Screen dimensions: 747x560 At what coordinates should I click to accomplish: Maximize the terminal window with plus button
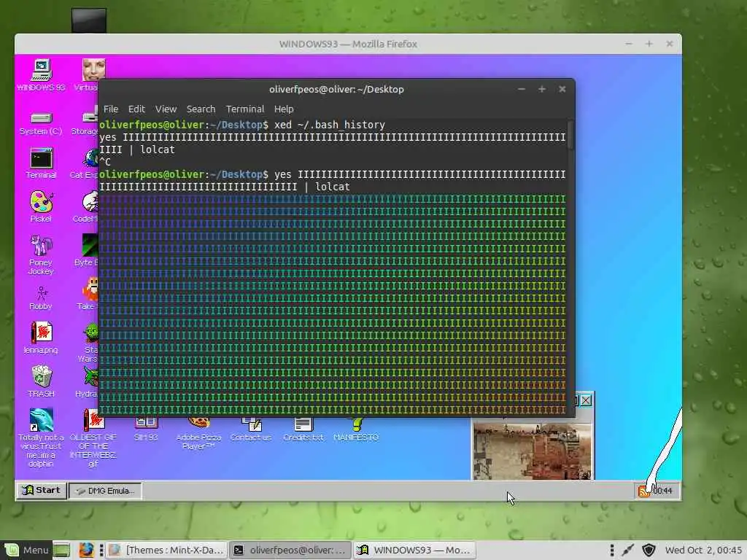coord(542,89)
